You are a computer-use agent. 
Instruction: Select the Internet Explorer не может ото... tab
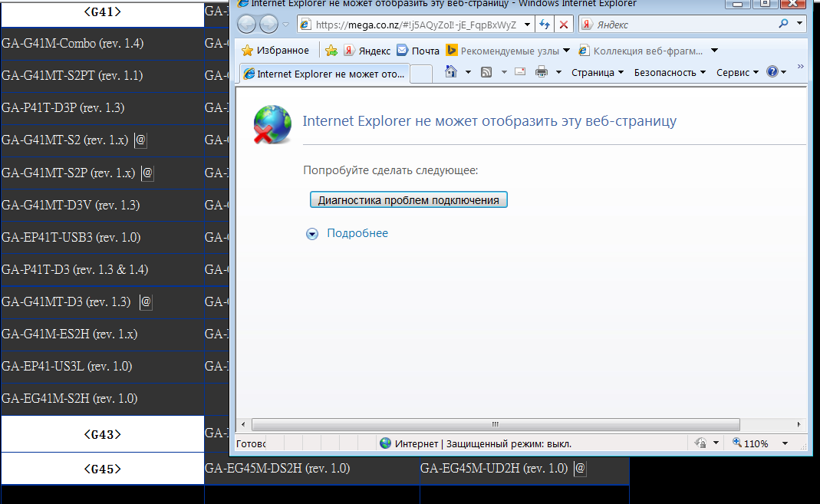pos(324,74)
